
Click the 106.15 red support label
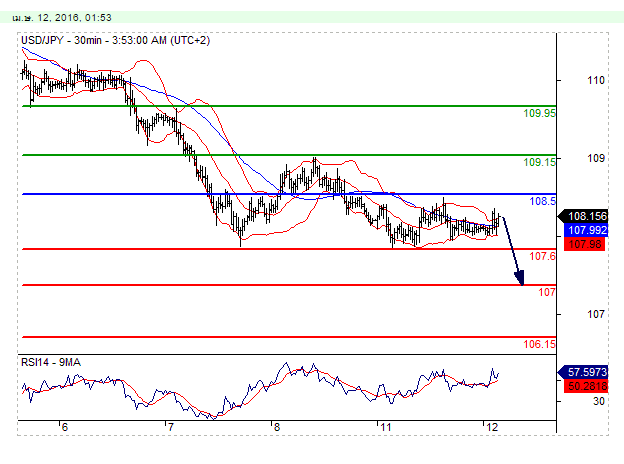coord(540,344)
